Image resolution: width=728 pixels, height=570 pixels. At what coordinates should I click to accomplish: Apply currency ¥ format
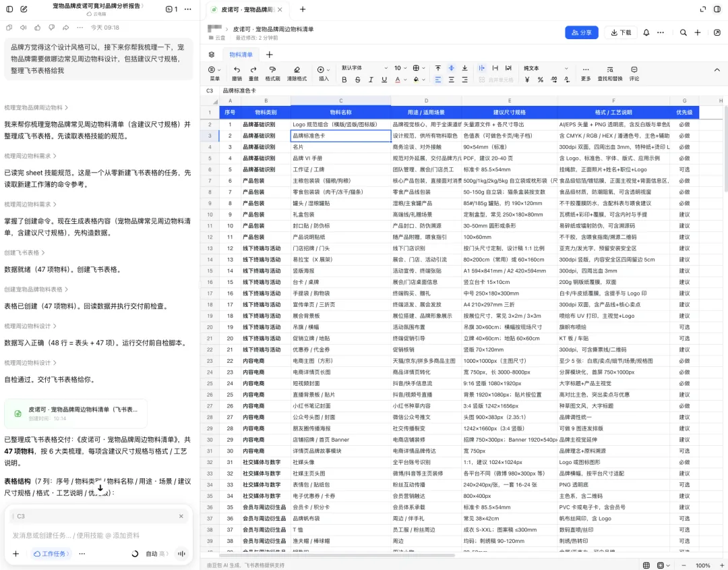(x=527, y=80)
